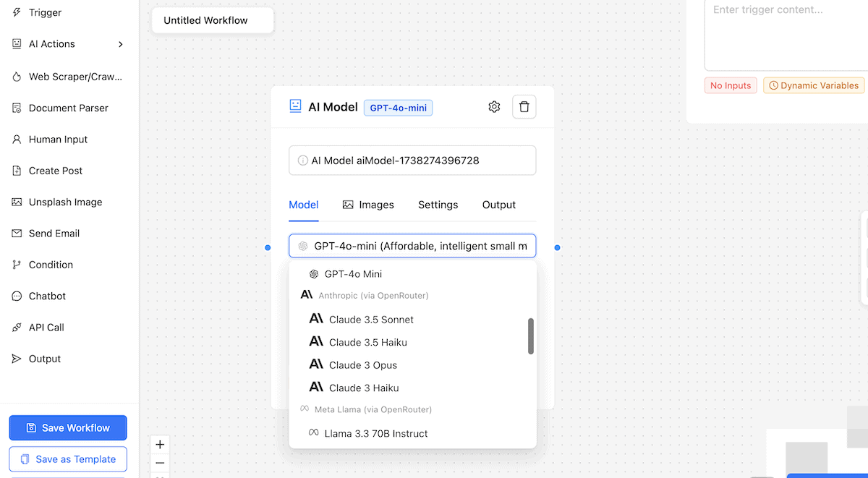
Task: Click the Meta logo beside Llama 3.3 70B
Action: pos(314,433)
